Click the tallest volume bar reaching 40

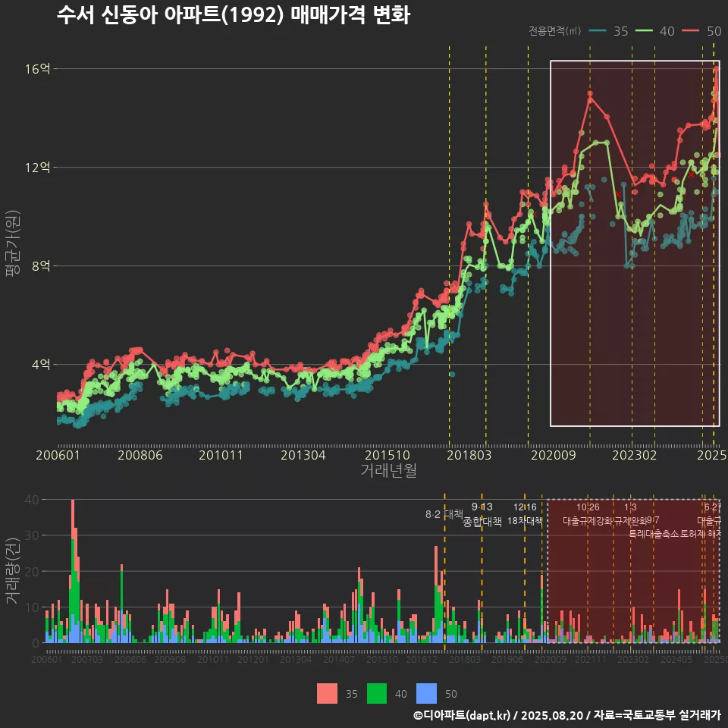73,571
